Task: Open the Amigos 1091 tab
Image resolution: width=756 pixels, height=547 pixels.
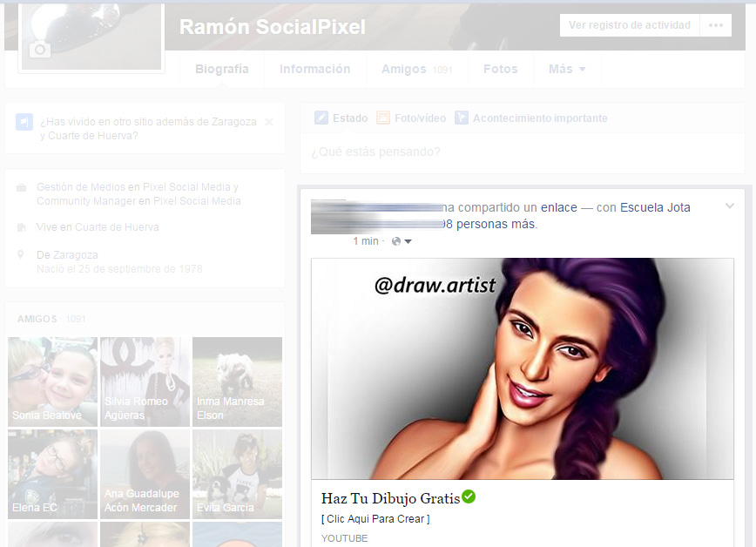Action: click(416, 70)
